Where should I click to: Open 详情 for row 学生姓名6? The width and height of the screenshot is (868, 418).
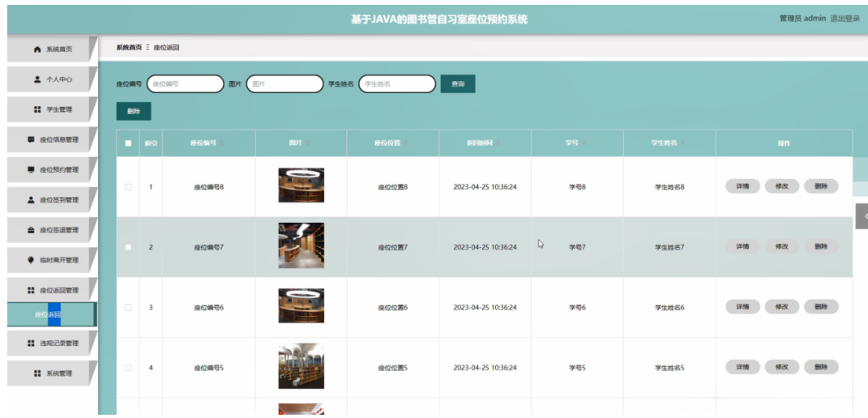[x=742, y=307]
